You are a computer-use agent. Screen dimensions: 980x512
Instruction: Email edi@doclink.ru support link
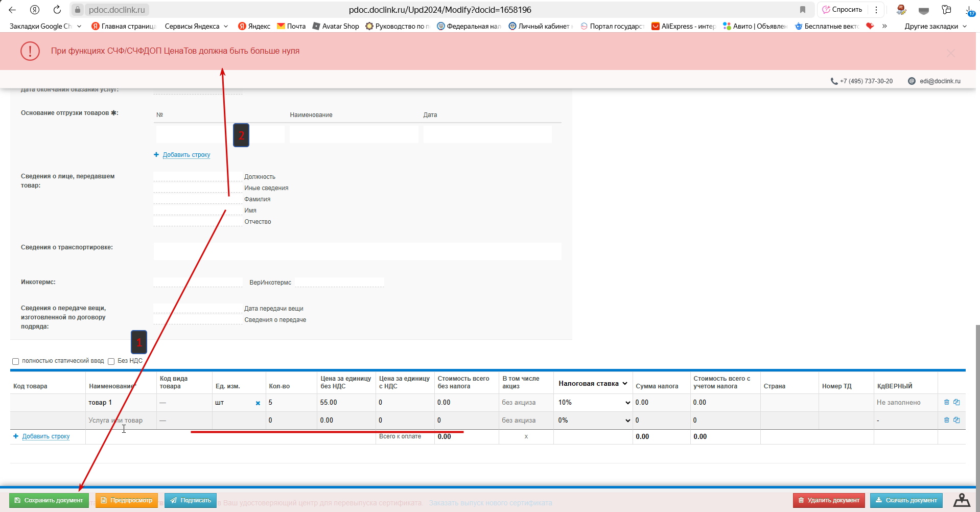coord(935,81)
